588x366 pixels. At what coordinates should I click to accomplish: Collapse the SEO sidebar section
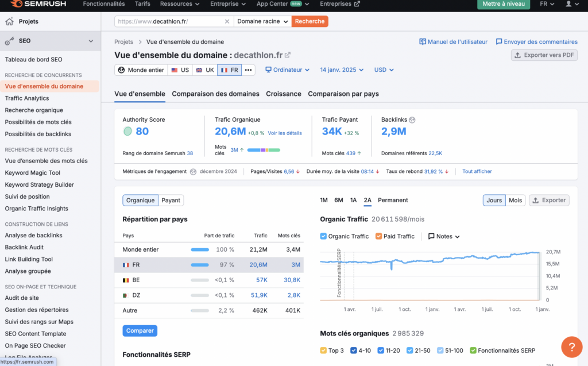(x=91, y=41)
